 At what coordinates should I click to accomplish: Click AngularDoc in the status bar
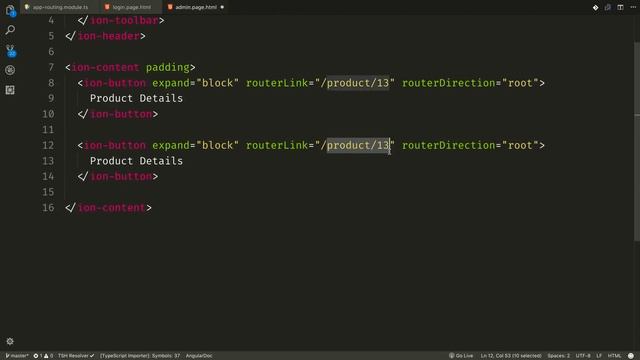[x=199, y=356]
